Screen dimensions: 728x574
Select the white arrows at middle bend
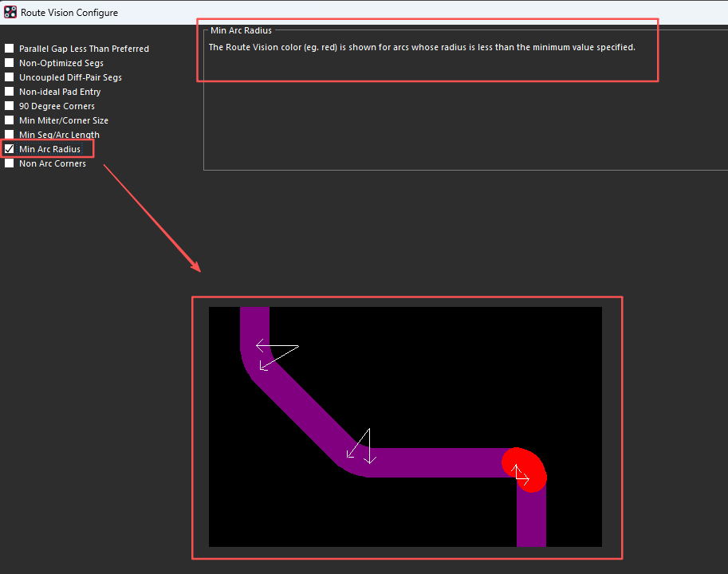(361, 447)
